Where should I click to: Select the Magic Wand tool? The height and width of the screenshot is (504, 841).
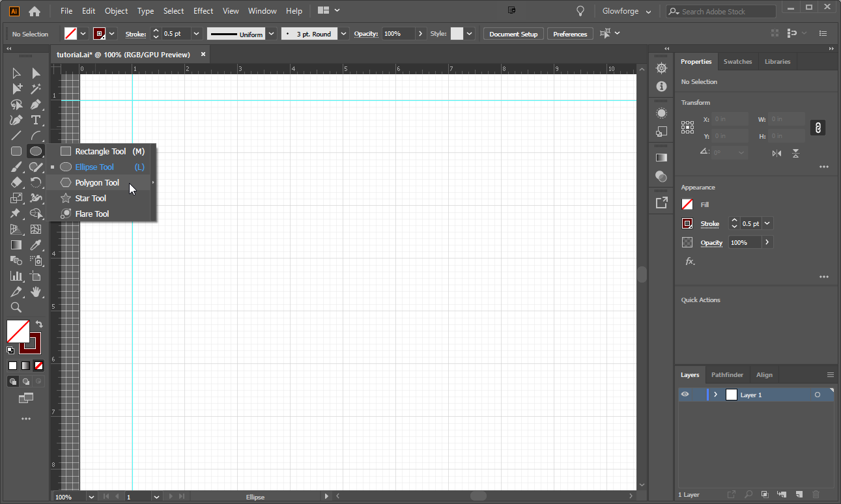click(36, 89)
